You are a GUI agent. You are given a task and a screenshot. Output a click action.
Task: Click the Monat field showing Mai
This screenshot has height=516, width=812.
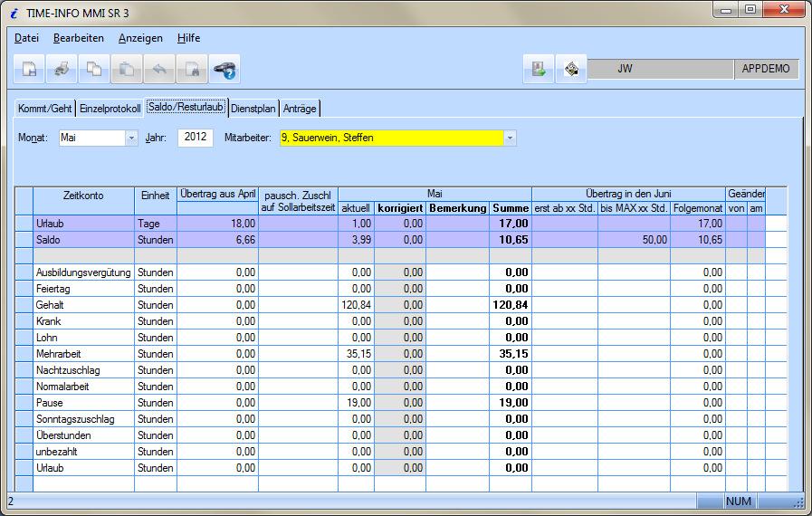92,138
